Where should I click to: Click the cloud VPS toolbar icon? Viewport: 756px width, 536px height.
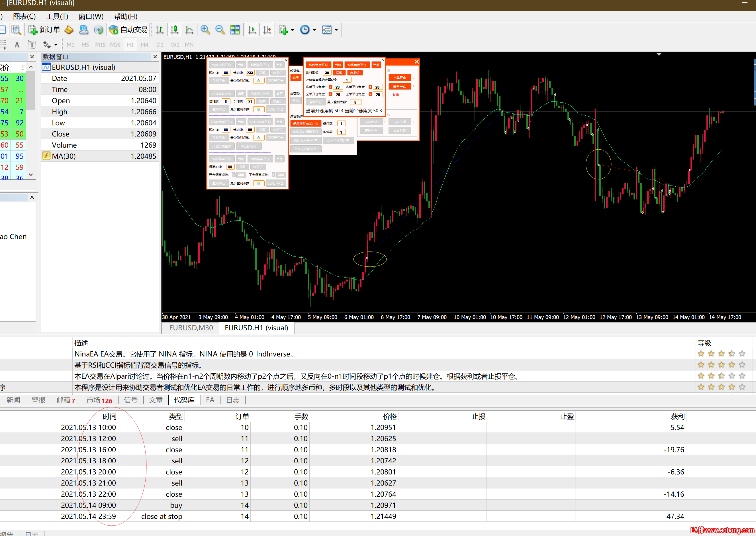(x=84, y=30)
